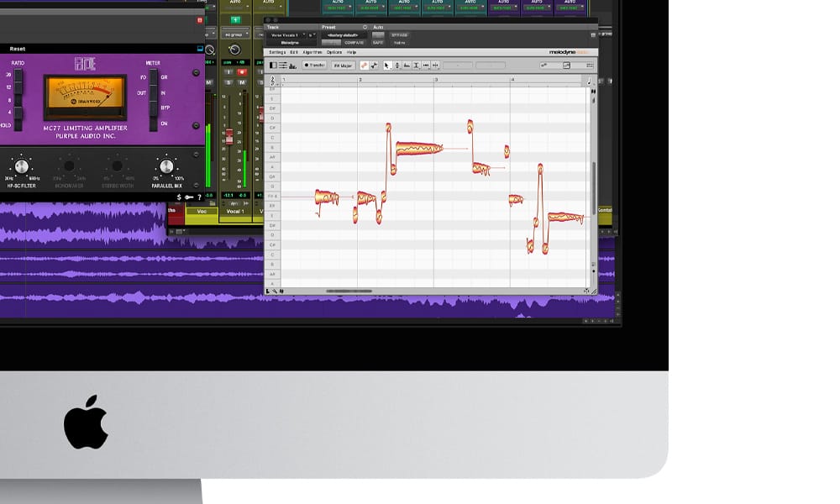Viewport: 840px width, 504px height.
Task: Click the Transfer button in Melodyne
Action: [x=314, y=66]
